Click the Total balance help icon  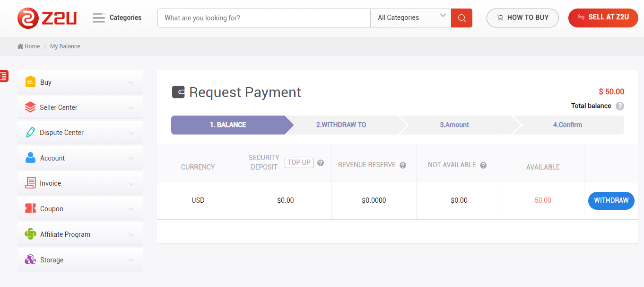[620, 106]
